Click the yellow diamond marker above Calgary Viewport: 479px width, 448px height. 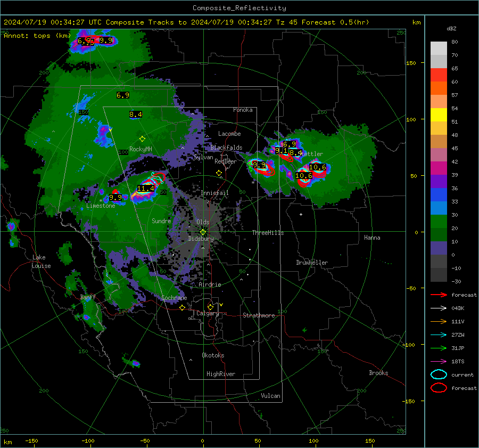[210, 307]
